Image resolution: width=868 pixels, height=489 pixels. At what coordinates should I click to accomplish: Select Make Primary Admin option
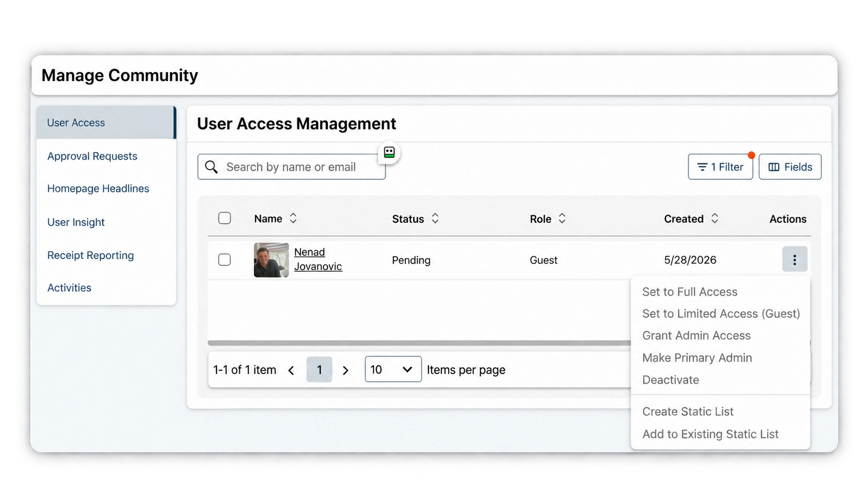pyautogui.click(x=697, y=358)
